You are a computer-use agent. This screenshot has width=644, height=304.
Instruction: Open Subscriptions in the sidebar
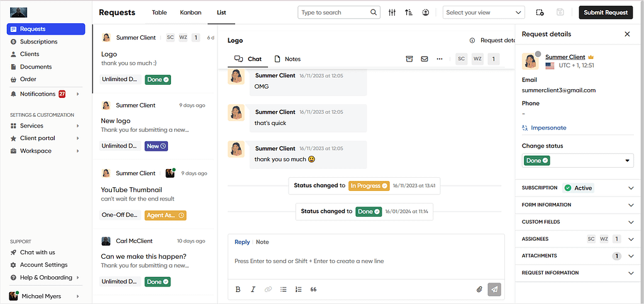pyautogui.click(x=38, y=41)
